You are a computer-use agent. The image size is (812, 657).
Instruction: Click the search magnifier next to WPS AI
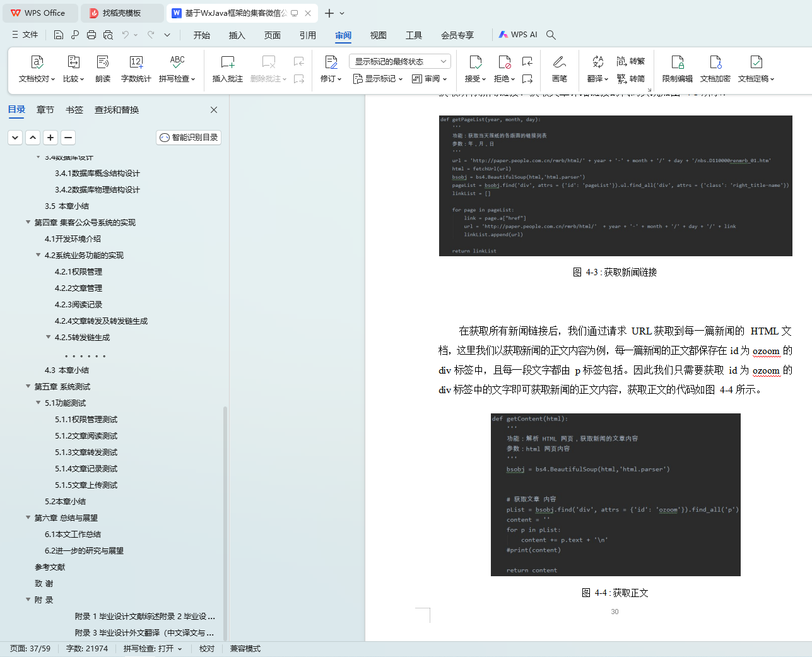551,35
